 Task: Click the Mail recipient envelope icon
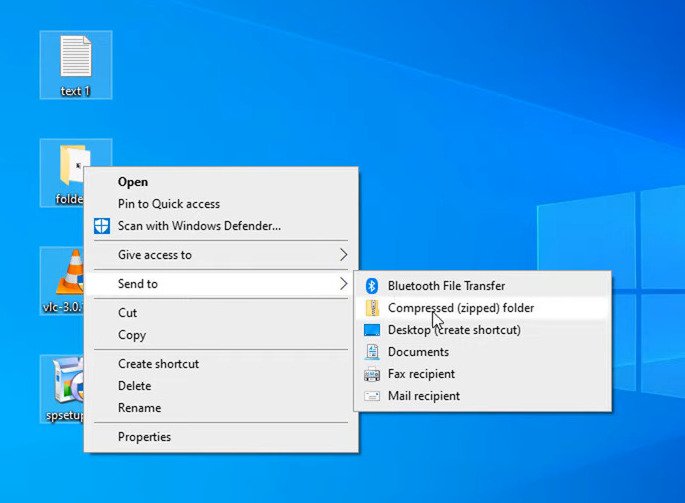(372, 396)
